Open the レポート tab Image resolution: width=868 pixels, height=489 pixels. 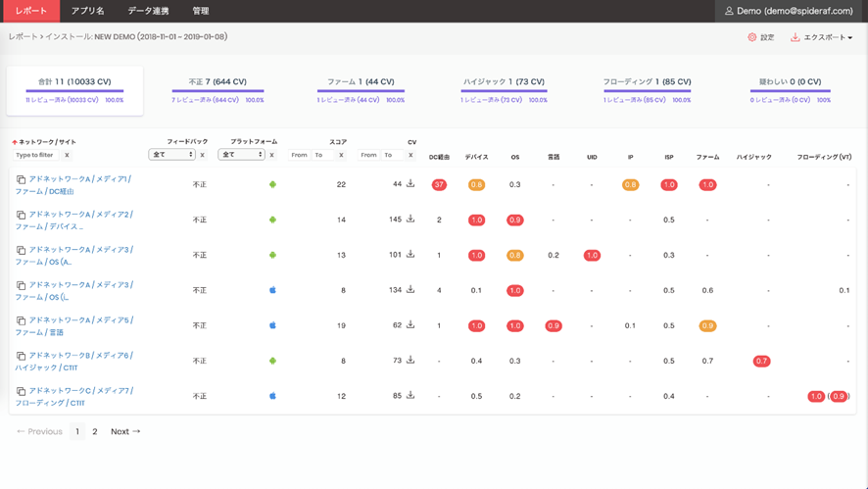pos(31,11)
